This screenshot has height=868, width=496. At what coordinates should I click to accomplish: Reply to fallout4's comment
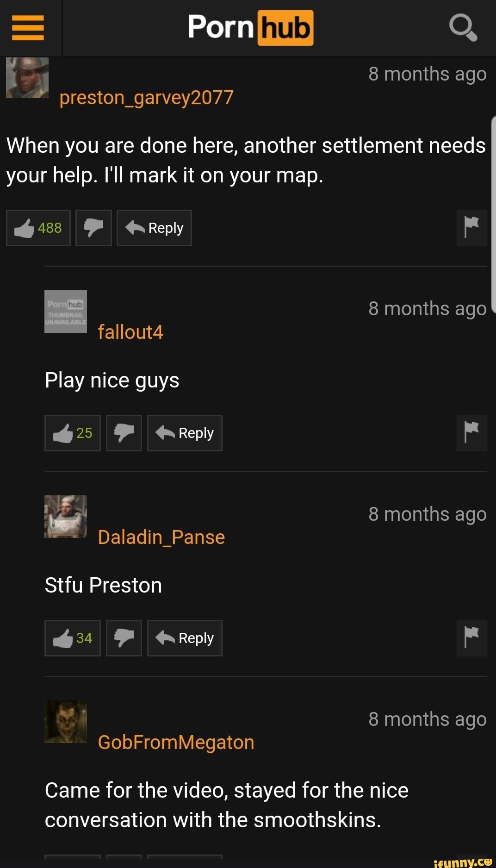coord(185,433)
